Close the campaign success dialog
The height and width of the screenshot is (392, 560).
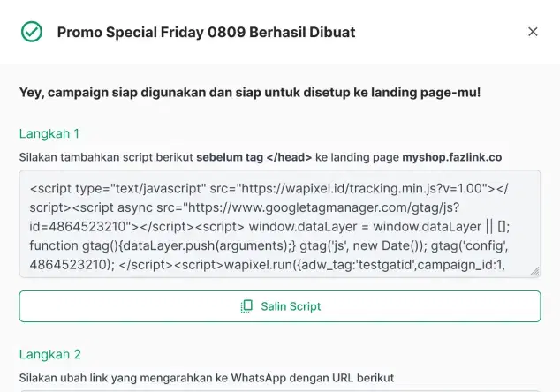pyautogui.click(x=533, y=32)
